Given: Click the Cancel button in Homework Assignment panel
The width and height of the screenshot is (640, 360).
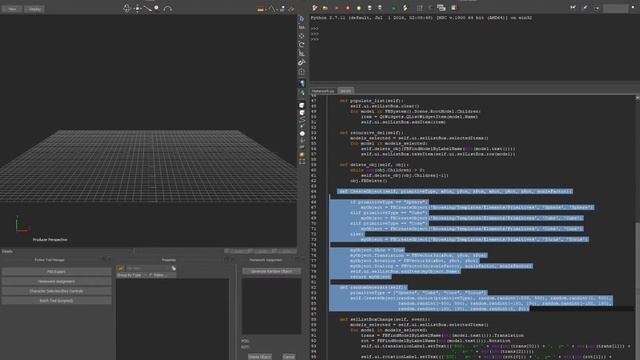Looking at the screenshot, I should [289, 357].
